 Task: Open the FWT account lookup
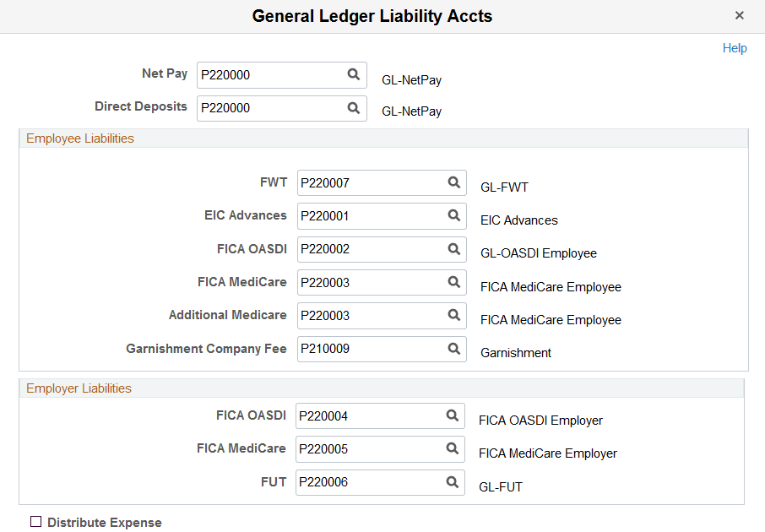tap(453, 182)
